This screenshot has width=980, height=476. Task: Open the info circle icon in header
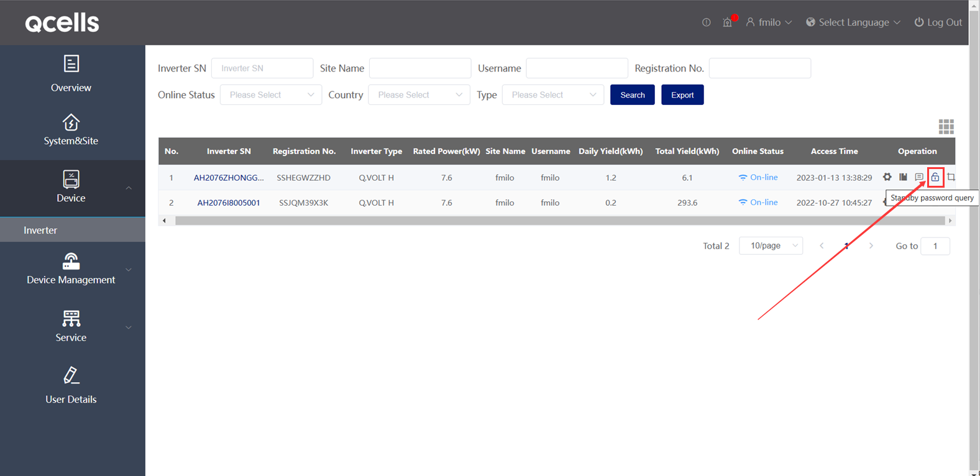pyautogui.click(x=707, y=22)
